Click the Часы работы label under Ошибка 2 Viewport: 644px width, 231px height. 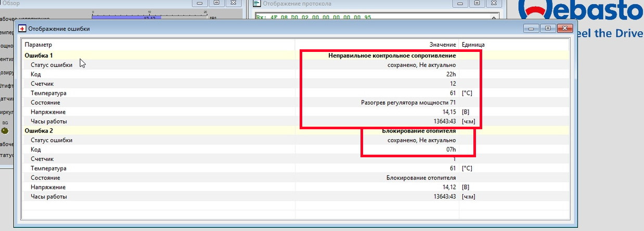[x=49, y=197]
